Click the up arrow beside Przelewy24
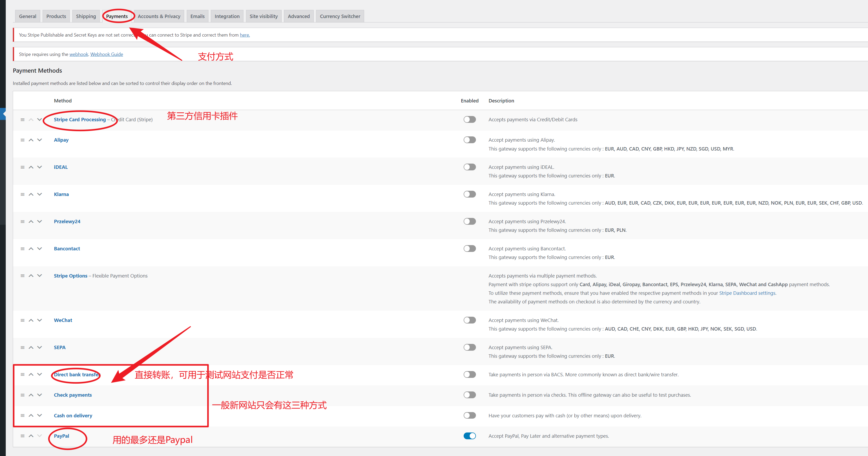 point(31,221)
